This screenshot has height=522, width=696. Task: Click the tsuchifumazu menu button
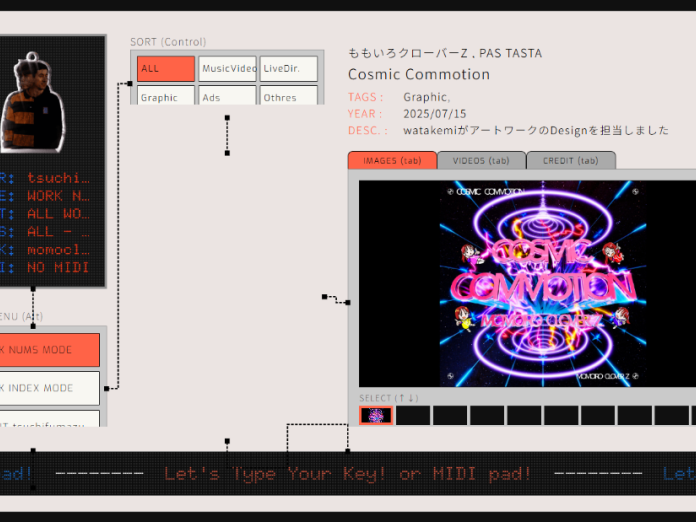tap(49, 419)
